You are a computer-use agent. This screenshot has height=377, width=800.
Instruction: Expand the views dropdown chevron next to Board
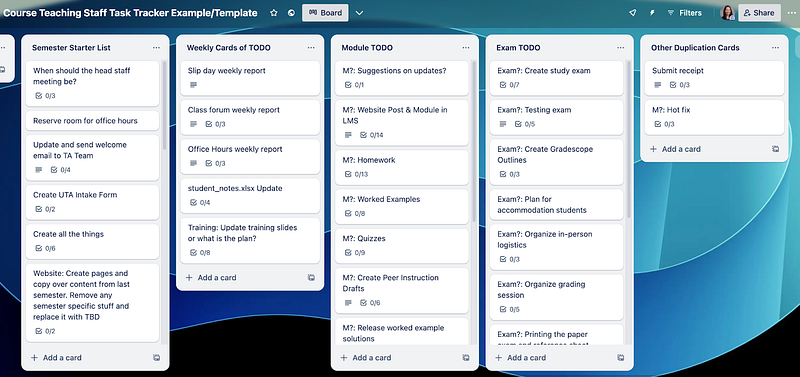click(x=359, y=13)
